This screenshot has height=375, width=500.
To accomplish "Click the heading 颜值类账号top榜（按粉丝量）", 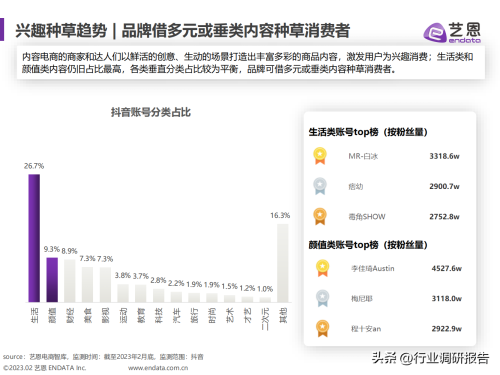I will pos(368,245).
